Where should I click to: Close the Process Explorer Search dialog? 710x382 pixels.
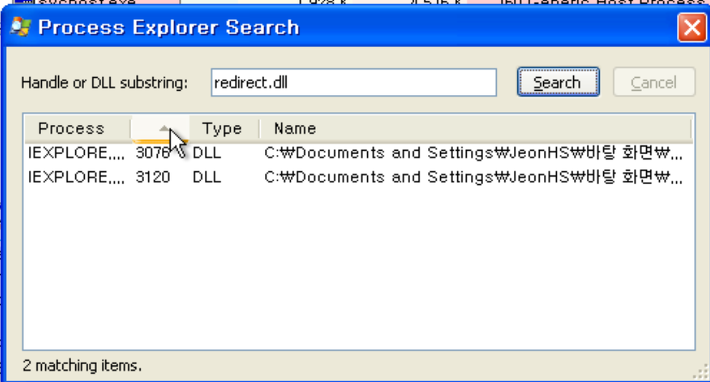(x=692, y=28)
